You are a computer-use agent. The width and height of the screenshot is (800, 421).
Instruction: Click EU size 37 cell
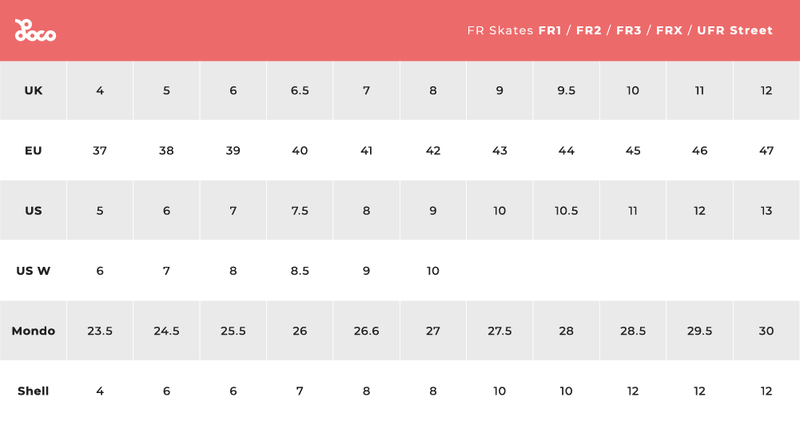pos(100,151)
